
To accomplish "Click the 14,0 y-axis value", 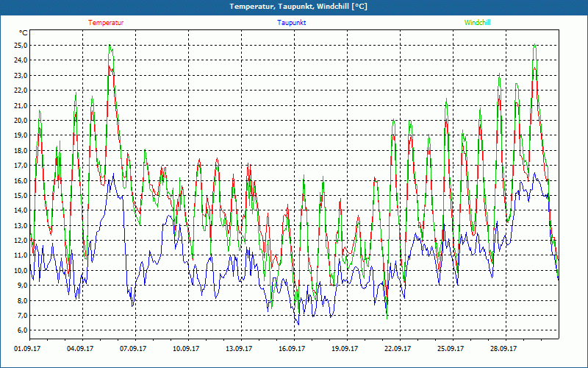I will pyautogui.click(x=21, y=210).
